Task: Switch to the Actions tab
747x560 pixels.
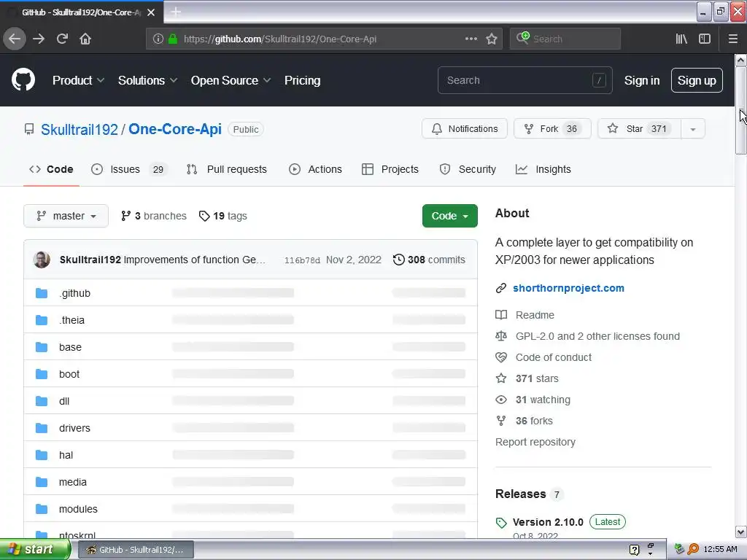Action: [315, 169]
